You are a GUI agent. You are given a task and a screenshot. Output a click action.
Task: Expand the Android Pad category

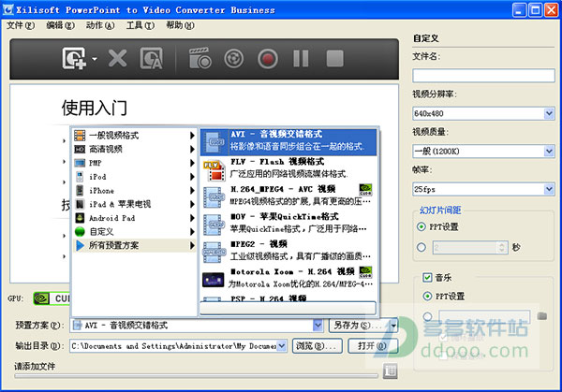point(134,218)
